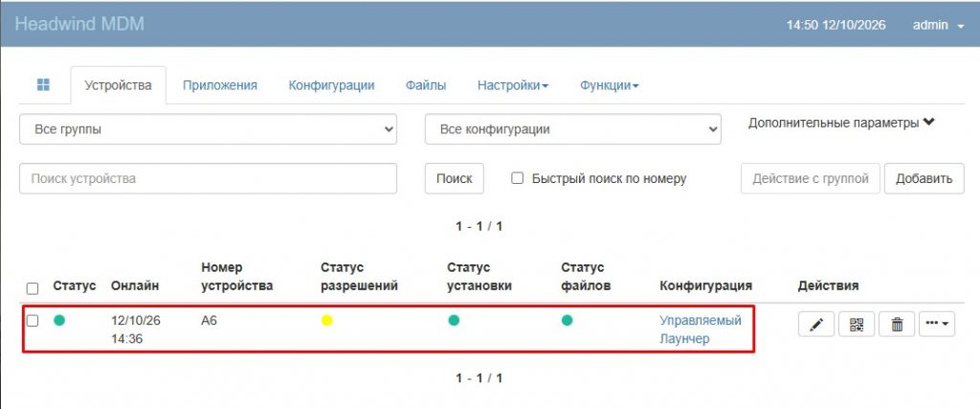This screenshot has width=980, height=409.
Task: Click the Статус файлов column header
Action: coord(586,277)
